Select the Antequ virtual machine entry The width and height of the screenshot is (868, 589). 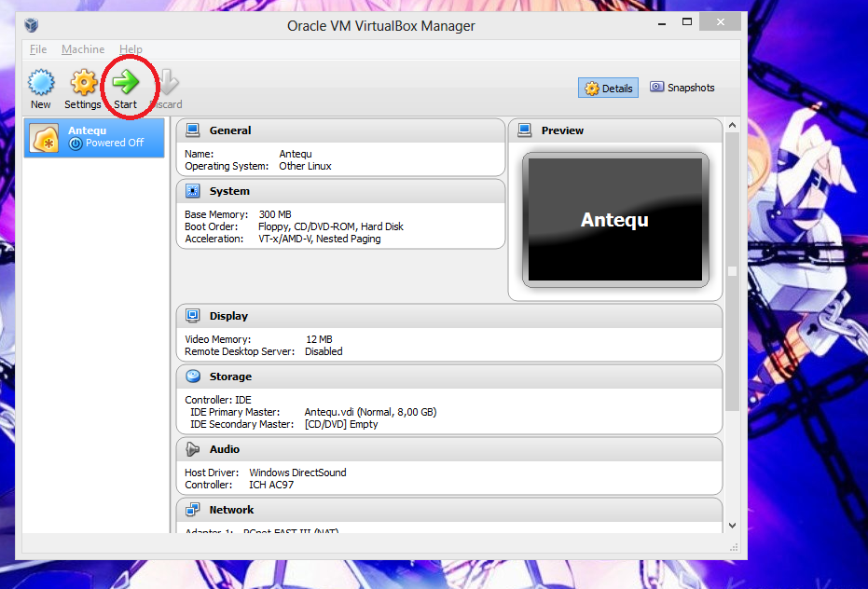[94, 138]
